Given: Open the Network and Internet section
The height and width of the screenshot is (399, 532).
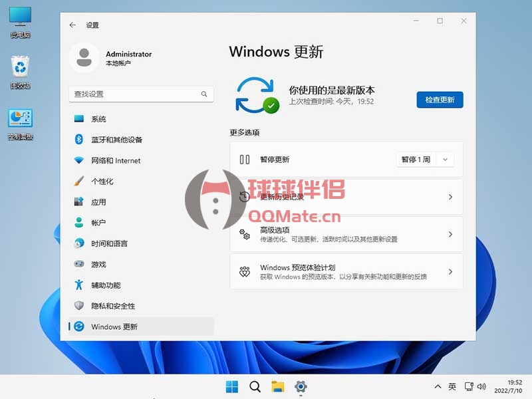Looking at the screenshot, I should click(116, 160).
